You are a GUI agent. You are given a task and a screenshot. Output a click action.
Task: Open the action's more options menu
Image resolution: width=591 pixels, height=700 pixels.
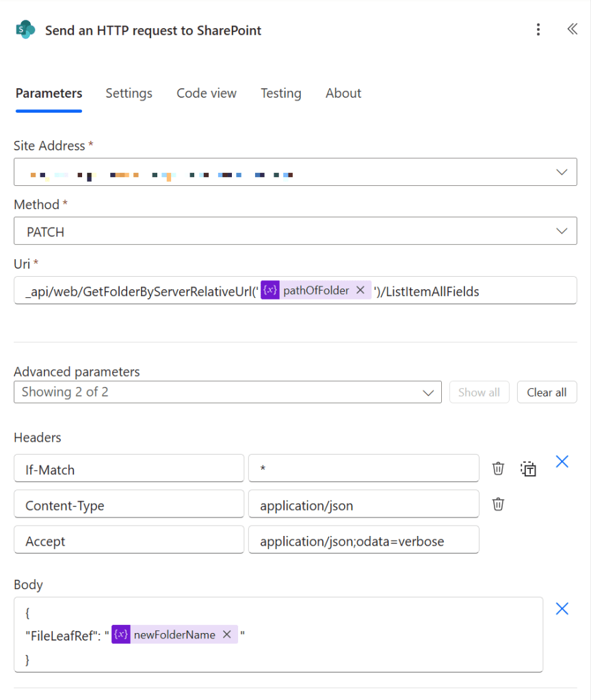(x=538, y=29)
